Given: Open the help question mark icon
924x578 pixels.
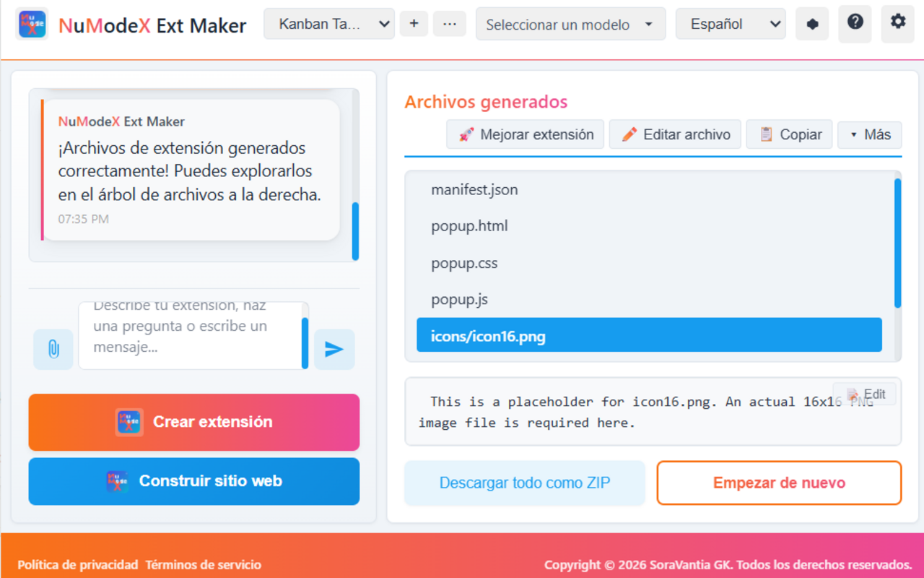Looking at the screenshot, I should click(x=855, y=22).
